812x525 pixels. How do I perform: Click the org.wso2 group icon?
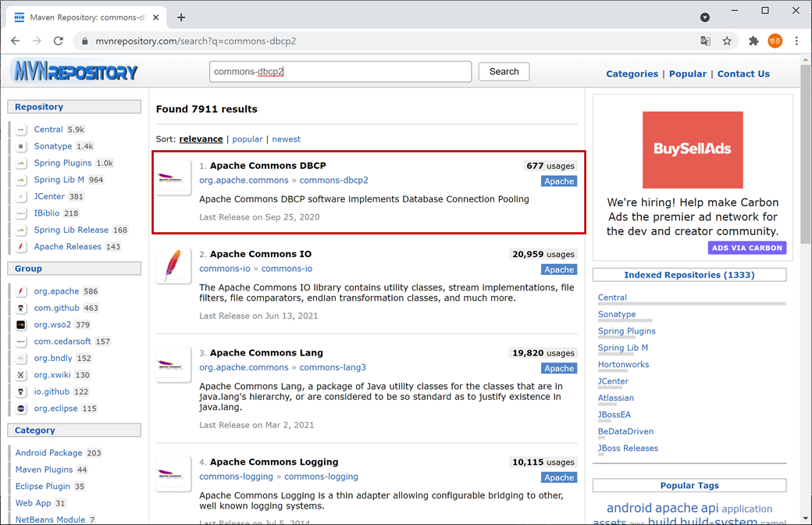point(21,325)
